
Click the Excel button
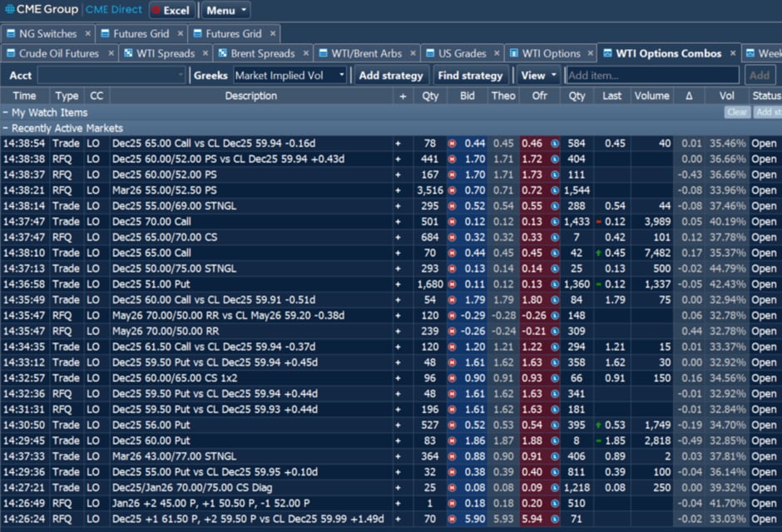pos(171,11)
